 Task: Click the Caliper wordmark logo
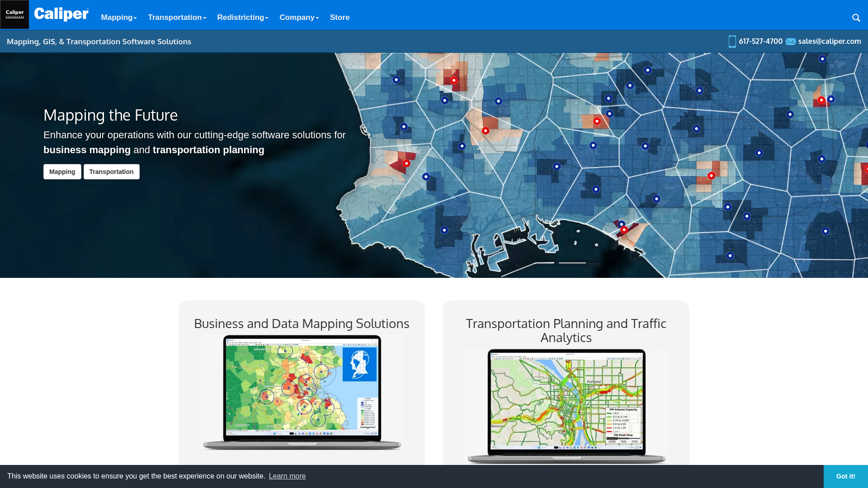tap(61, 14)
